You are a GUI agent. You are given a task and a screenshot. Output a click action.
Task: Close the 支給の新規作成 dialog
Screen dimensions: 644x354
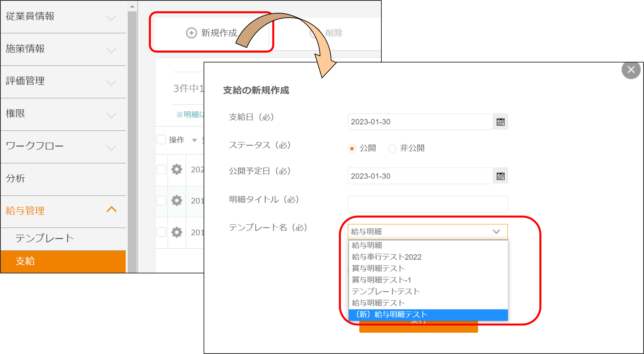631,70
